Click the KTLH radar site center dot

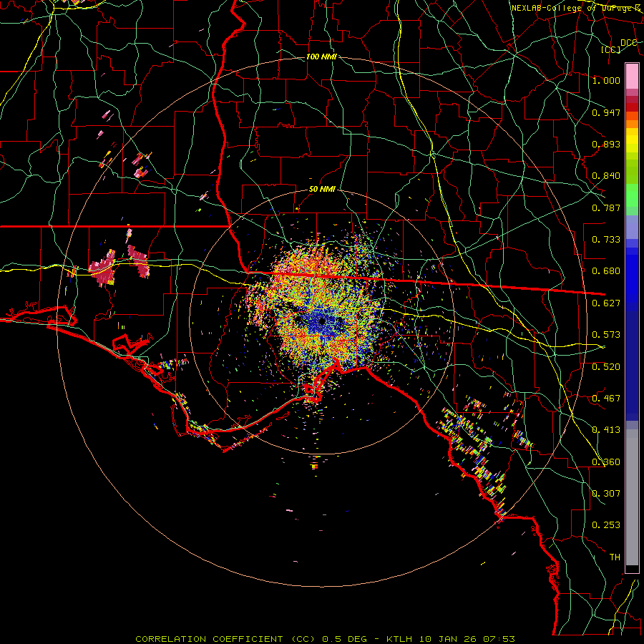pos(323,321)
